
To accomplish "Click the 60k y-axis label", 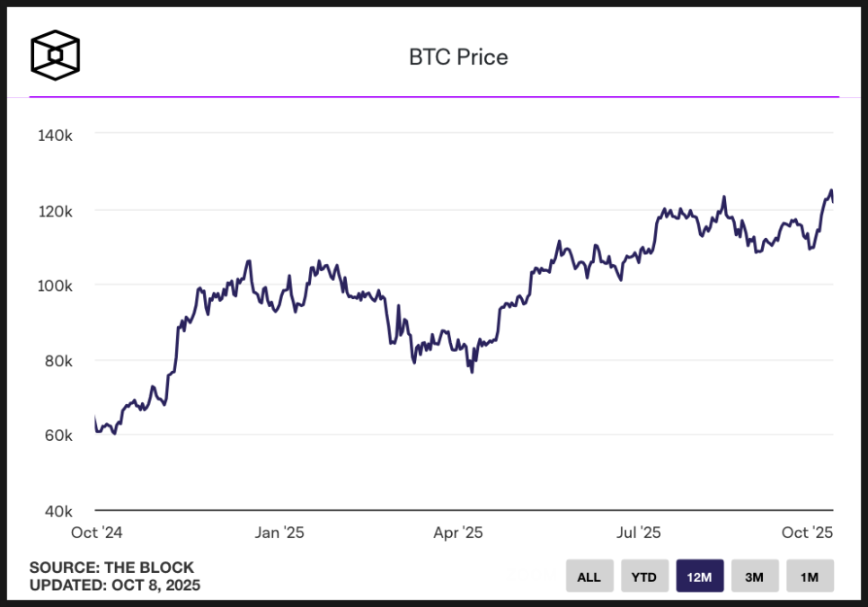I will coord(57,435).
